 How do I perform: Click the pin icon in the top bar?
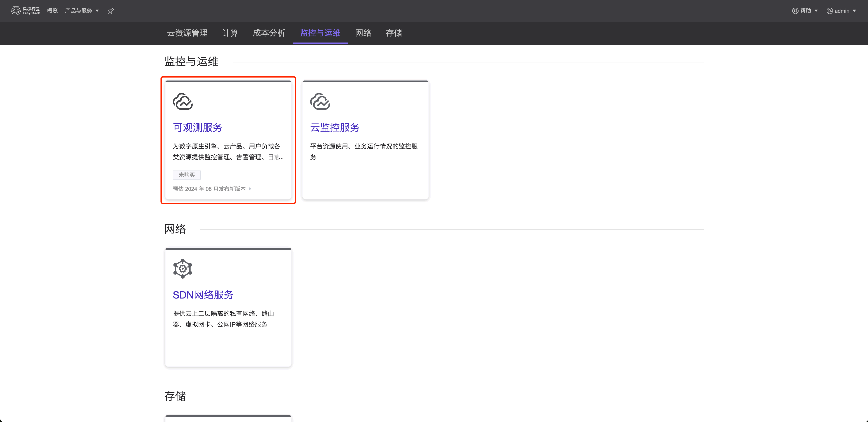(x=111, y=11)
